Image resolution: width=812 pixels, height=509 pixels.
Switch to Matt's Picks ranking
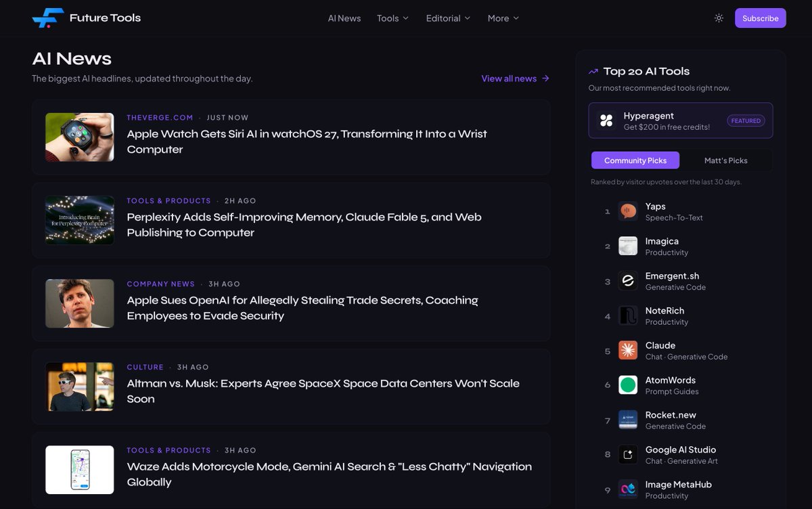tap(725, 160)
